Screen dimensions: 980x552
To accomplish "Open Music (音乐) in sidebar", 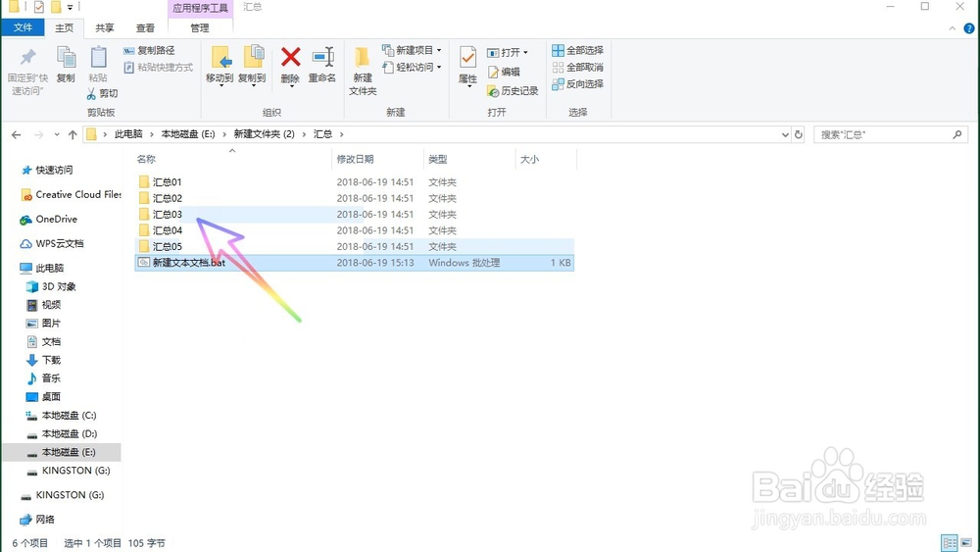I will 44,378.
